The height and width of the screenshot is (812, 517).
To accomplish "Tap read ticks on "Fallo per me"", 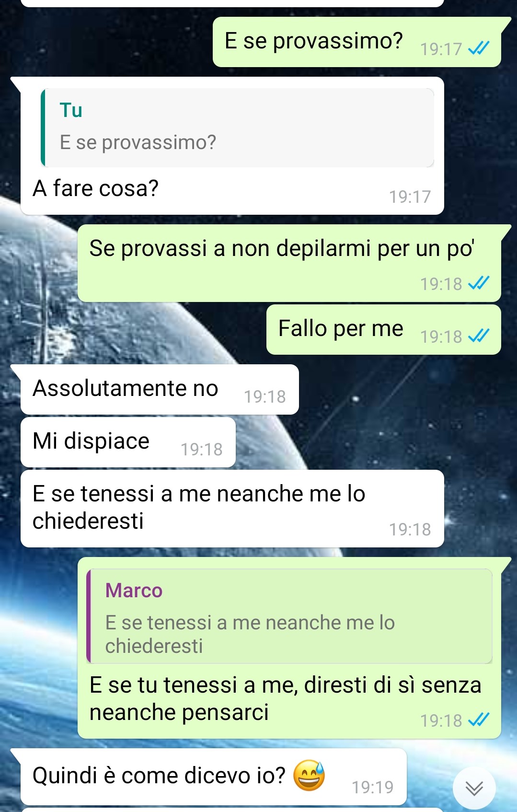I will pos(479,336).
